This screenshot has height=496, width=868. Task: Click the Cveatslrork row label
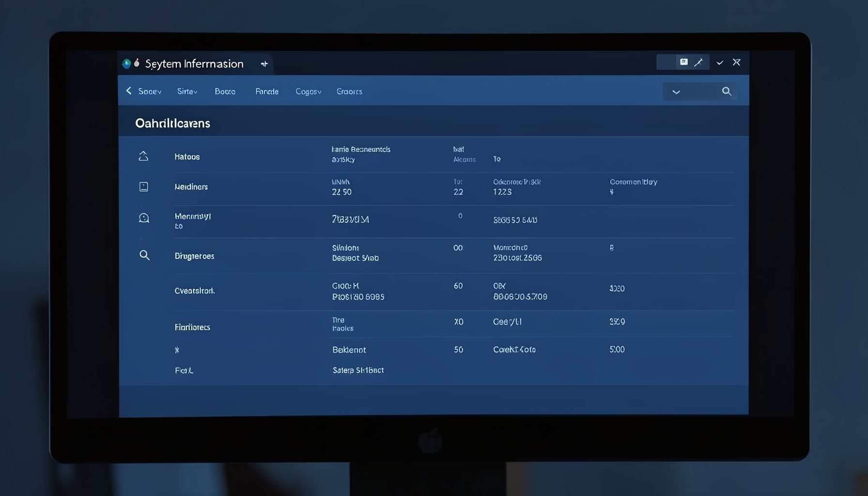[194, 291]
